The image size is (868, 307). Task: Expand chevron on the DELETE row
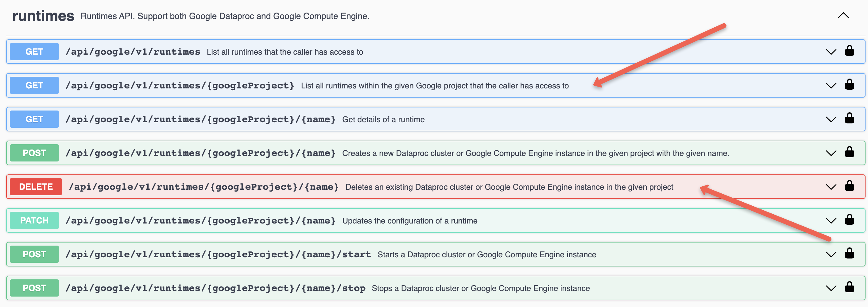pos(831,187)
